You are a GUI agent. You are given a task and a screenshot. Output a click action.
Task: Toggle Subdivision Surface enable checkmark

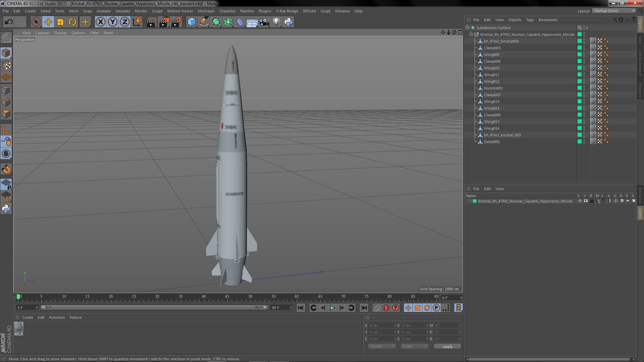[x=587, y=28]
